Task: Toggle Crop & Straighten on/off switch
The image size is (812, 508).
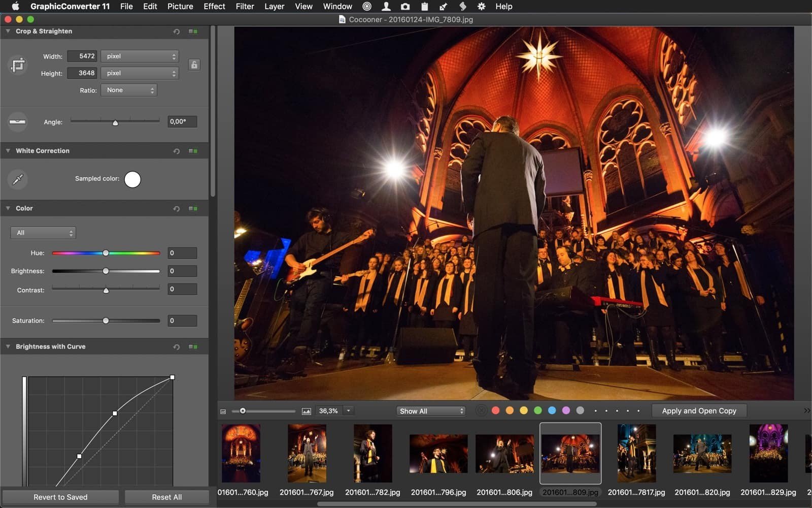Action: click(193, 31)
